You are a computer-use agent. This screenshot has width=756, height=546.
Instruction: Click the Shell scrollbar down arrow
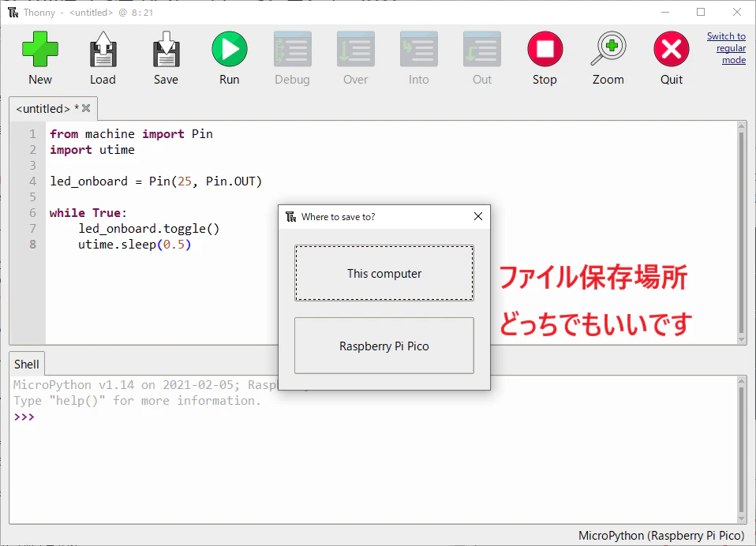coord(742,519)
